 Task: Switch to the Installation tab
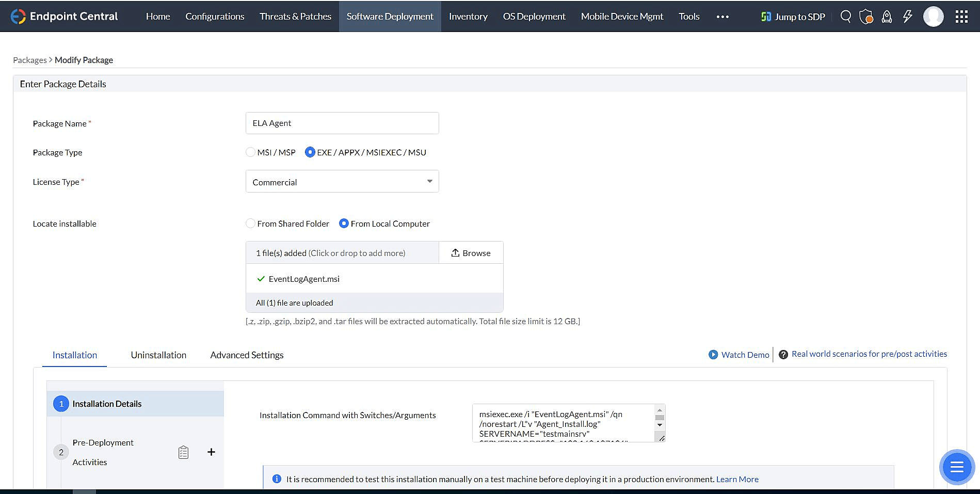point(75,355)
